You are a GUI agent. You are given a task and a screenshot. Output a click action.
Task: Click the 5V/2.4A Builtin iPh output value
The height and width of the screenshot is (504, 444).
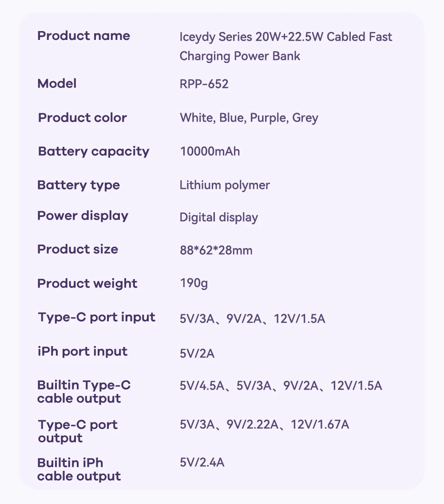pyautogui.click(x=202, y=462)
